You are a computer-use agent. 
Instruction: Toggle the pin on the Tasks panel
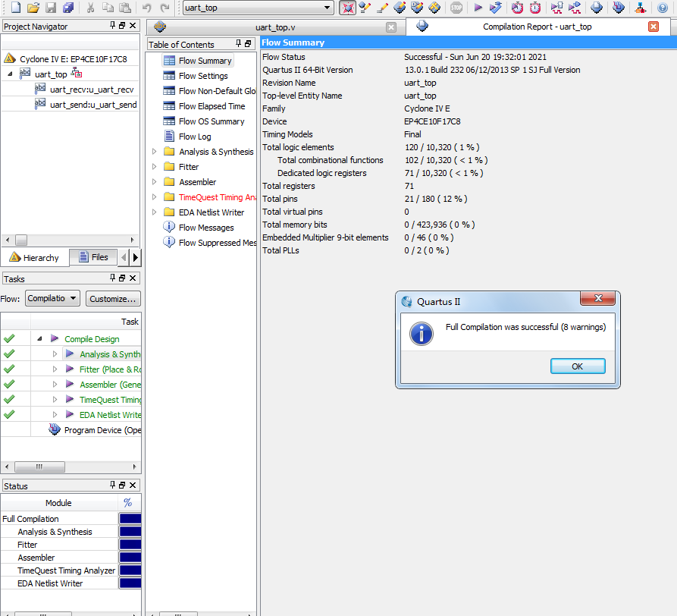(x=113, y=279)
